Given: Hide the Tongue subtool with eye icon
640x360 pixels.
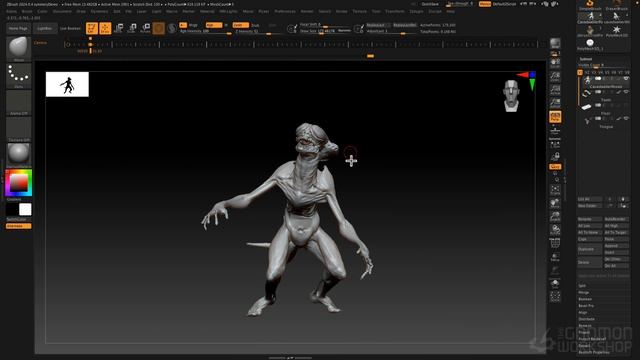Looking at the screenshot, I should point(626,118).
